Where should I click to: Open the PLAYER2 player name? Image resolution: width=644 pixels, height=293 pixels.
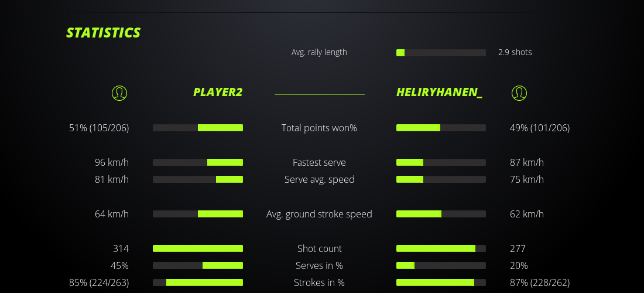[x=218, y=93]
